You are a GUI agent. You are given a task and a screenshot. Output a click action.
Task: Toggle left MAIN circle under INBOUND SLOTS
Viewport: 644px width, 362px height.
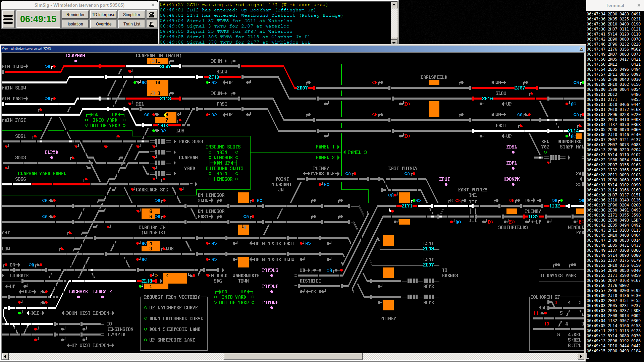[x=210, y=152]
